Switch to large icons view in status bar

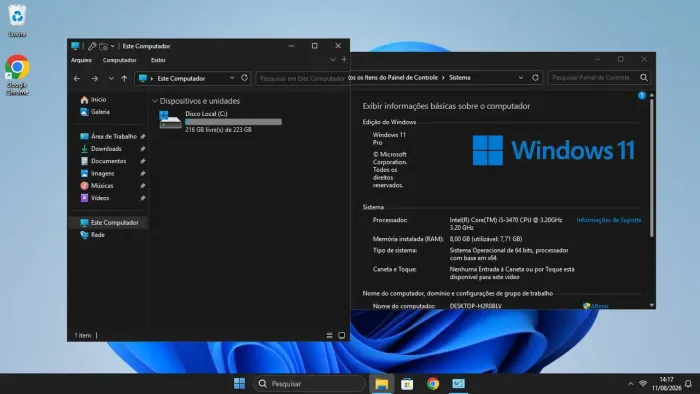[342, 336]
